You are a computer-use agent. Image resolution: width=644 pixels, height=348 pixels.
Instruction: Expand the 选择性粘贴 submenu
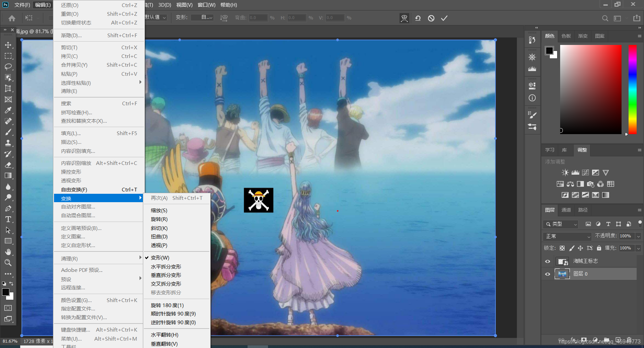(x=99, y=83)
